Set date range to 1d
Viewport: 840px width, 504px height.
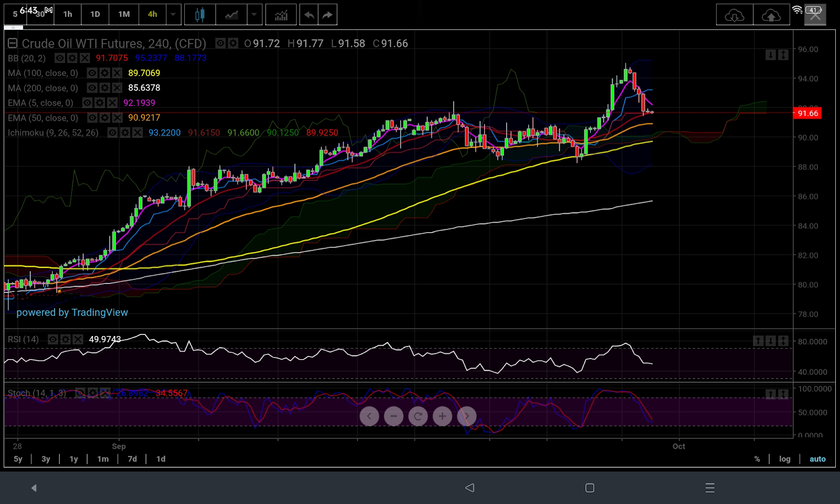(161, 459)
